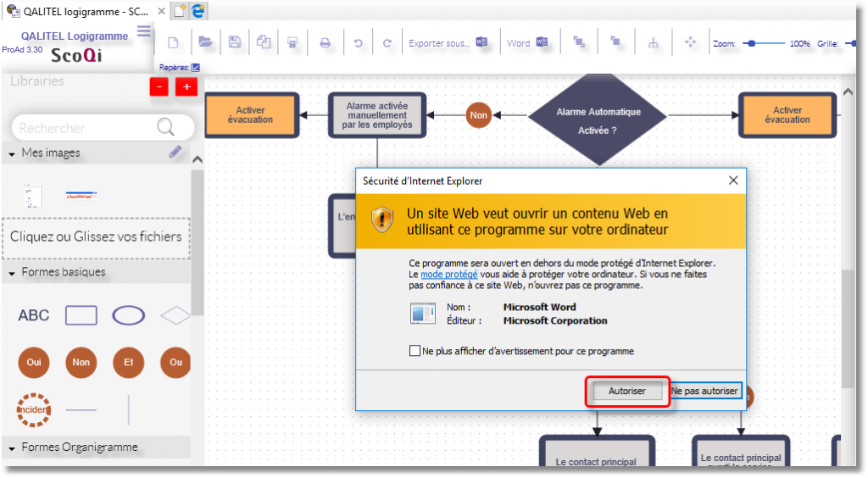Select the QALITEL logigramme browser tab
Viewport: 868px width, 478px height.
click(x=86, y=11)
